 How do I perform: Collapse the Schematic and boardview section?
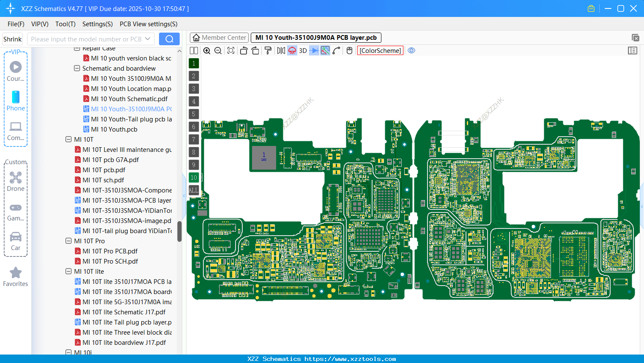77,68
